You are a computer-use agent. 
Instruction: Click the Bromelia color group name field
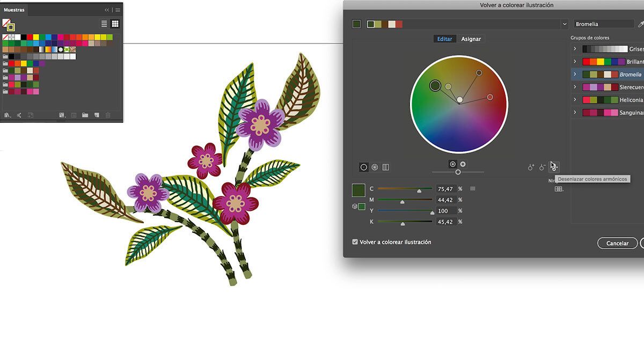[x=604, y=24]
